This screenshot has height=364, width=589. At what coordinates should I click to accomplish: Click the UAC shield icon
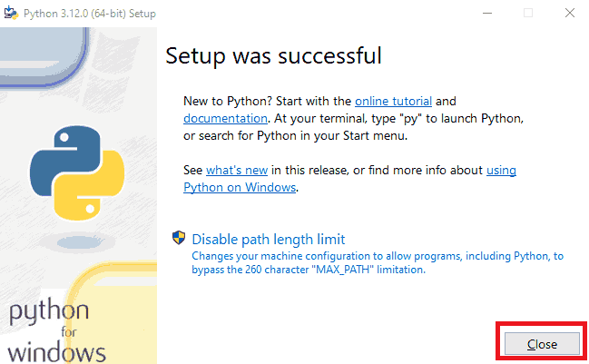pos(179,239)
